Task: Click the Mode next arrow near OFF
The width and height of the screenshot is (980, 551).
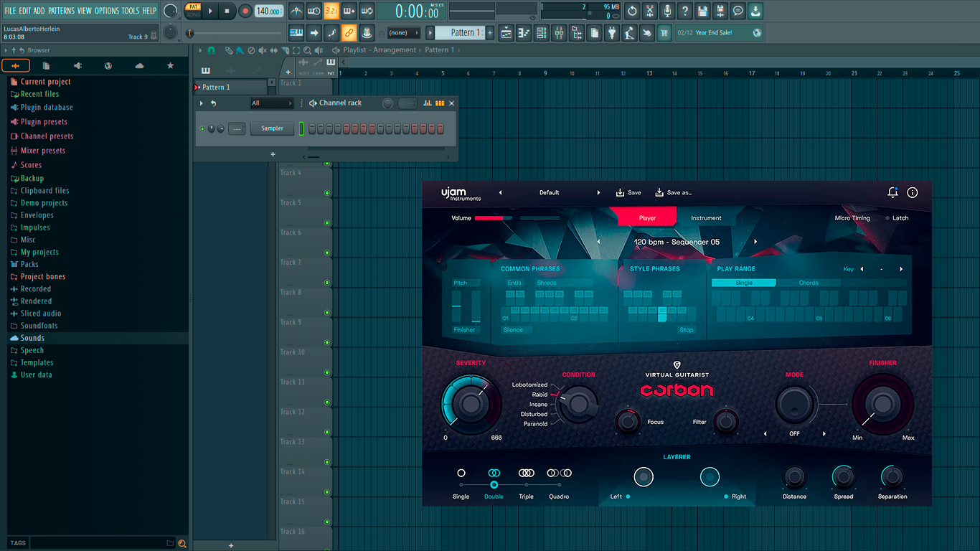Action: pos(824,434)
